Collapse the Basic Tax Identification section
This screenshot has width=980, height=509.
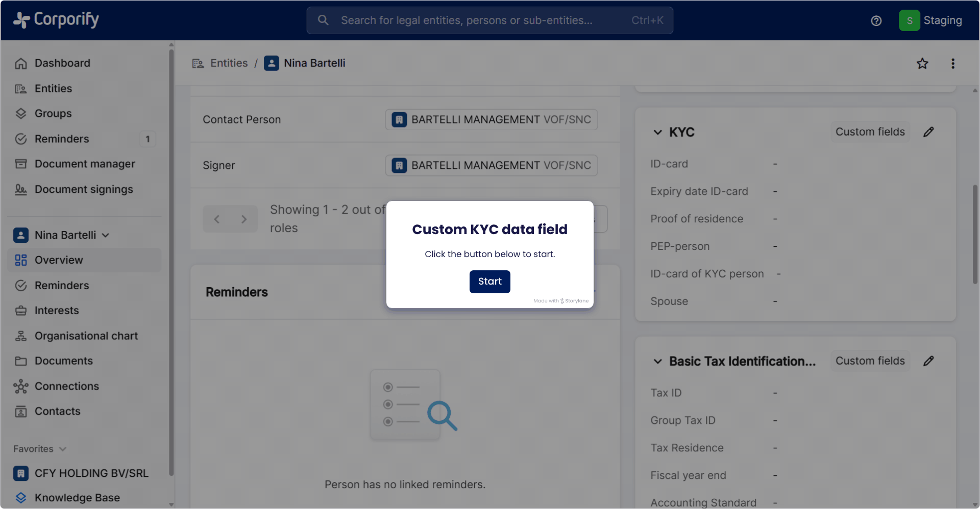click(657, 362)
